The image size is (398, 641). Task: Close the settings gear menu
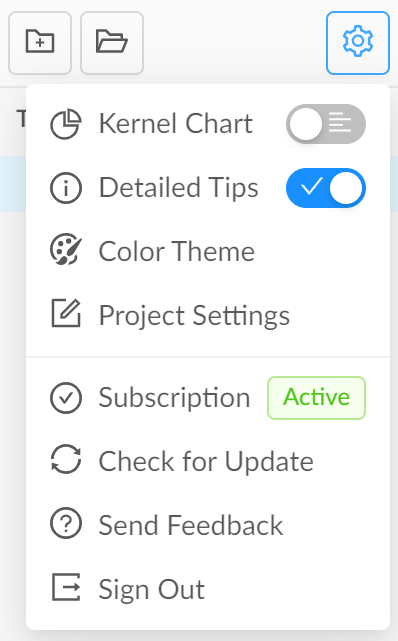358,43
